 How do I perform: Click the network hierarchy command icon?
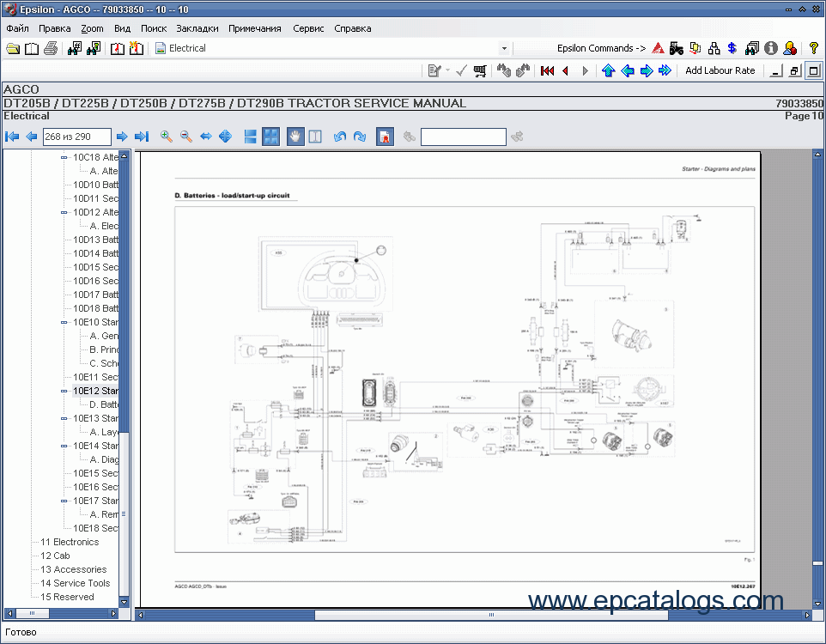[714, 48]
